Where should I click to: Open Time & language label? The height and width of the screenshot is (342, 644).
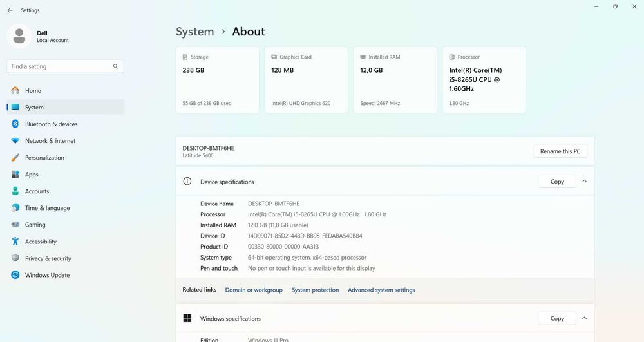[47, 208]
